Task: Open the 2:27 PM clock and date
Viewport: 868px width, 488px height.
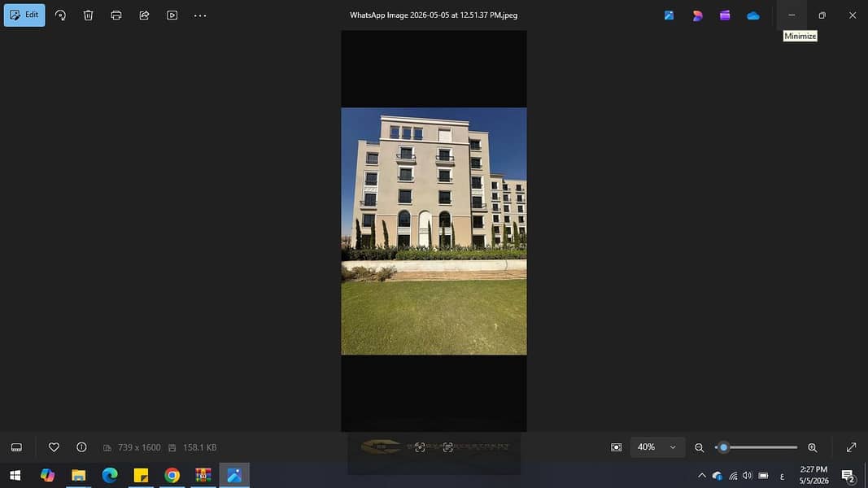Action: [x=813, y=475]
